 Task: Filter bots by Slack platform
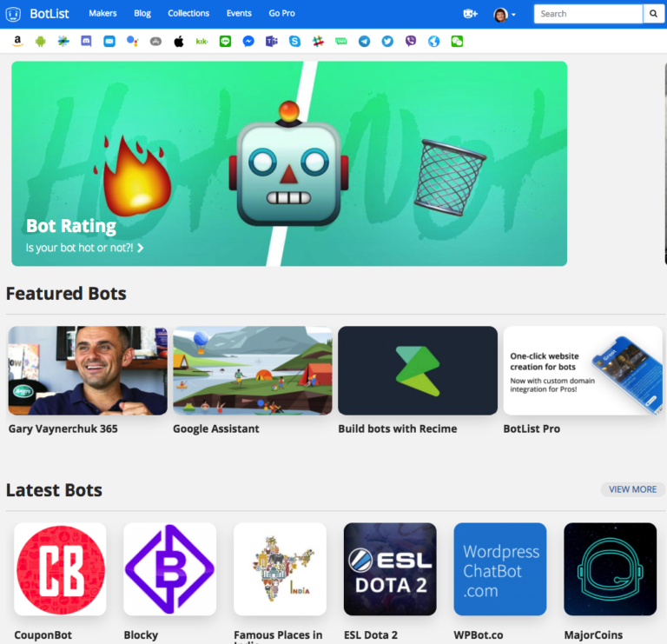[318, 42]
